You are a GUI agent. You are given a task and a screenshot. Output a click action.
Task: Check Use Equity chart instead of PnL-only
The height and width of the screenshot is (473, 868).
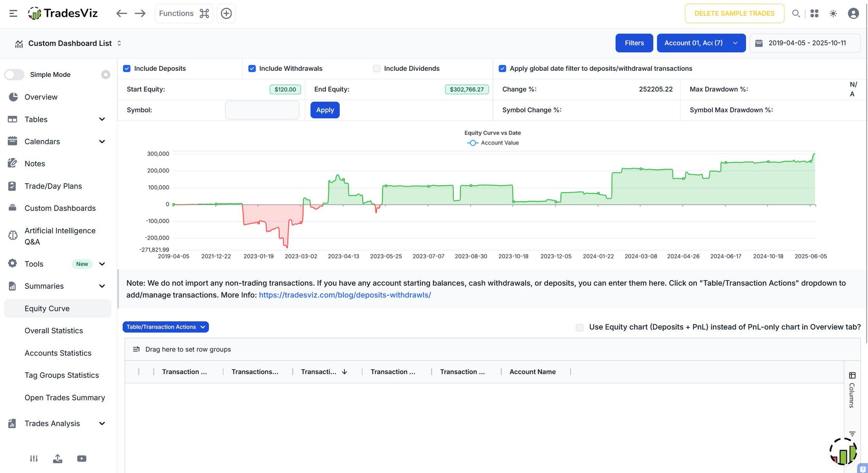coord(579,327)
